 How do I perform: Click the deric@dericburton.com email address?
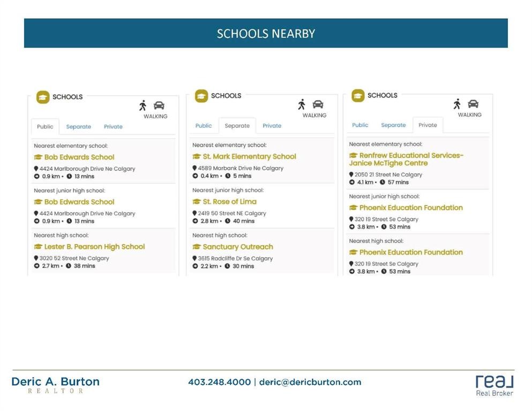[310, 382]
